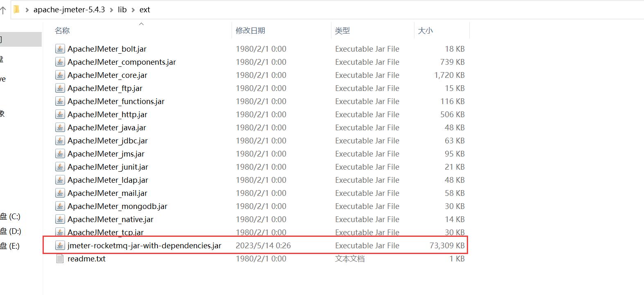Click the ApacheJMeter_core.jar file icon
Screen dimensions: 644x295
[x=60, y=75]
